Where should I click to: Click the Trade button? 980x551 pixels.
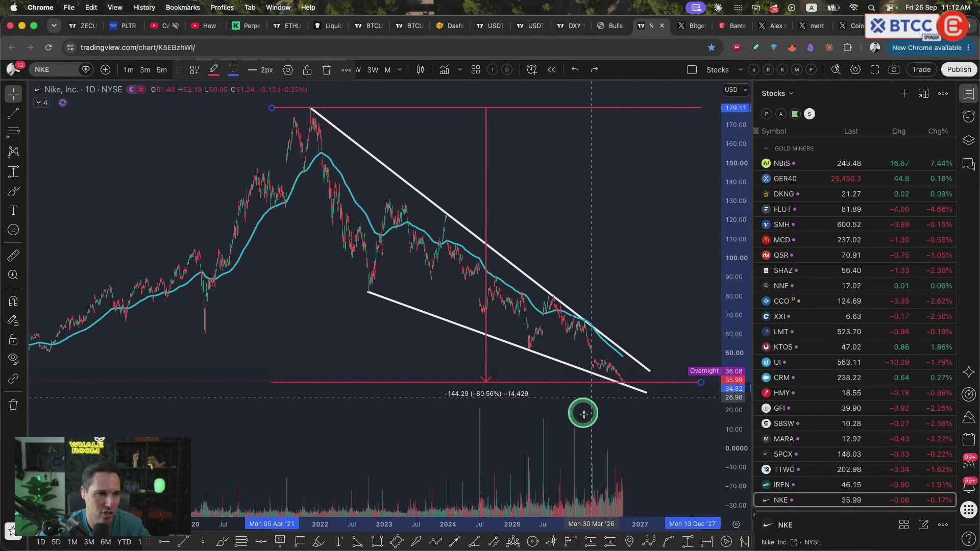pos(921,70)
